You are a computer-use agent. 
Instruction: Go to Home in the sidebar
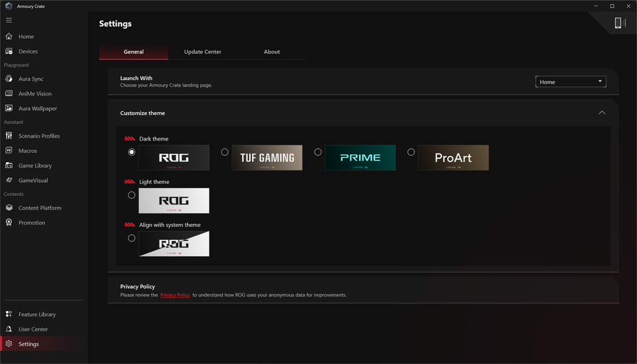(26, 36)
